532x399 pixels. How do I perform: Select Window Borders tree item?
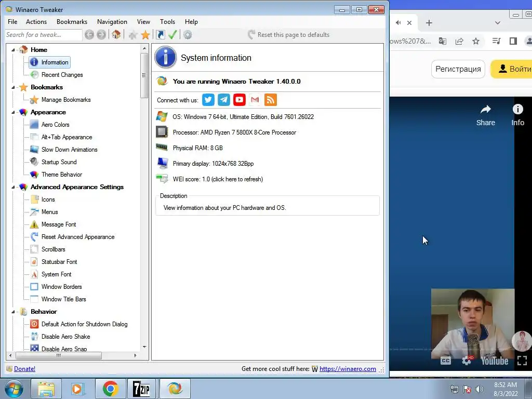61,287
